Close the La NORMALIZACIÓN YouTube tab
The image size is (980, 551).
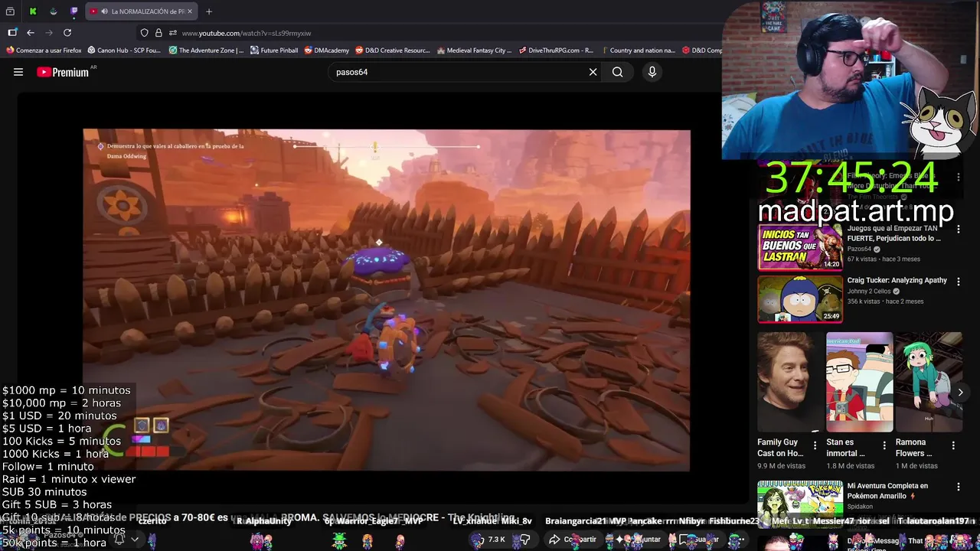[190, 11]
